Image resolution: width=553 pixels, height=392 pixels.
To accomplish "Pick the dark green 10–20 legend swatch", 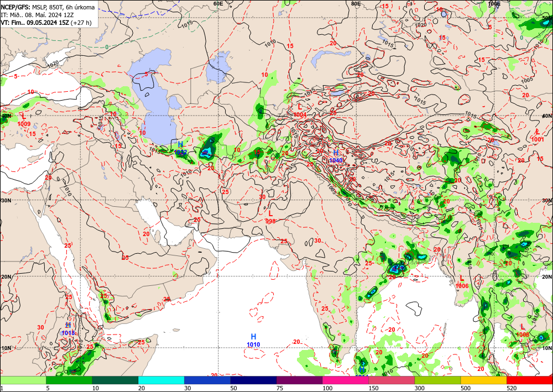I will click(x=116, y=380).
